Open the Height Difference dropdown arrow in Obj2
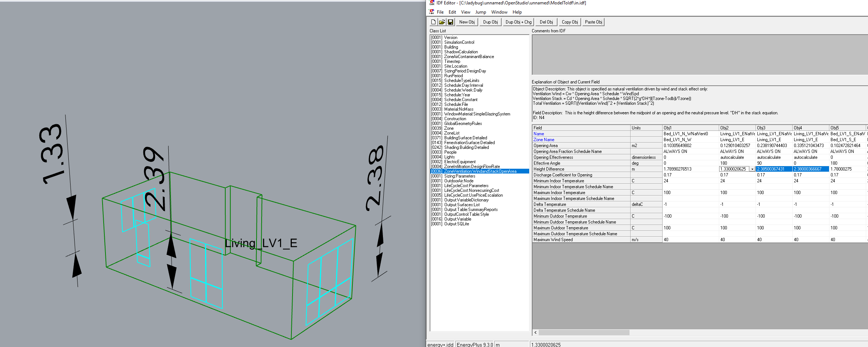The image size is (868, 347). (752, 169)
